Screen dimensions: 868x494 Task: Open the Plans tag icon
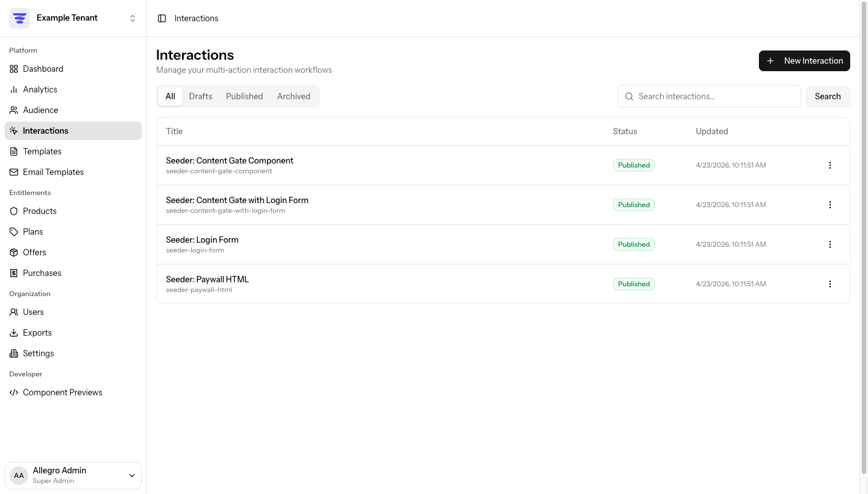pos(14,232)
